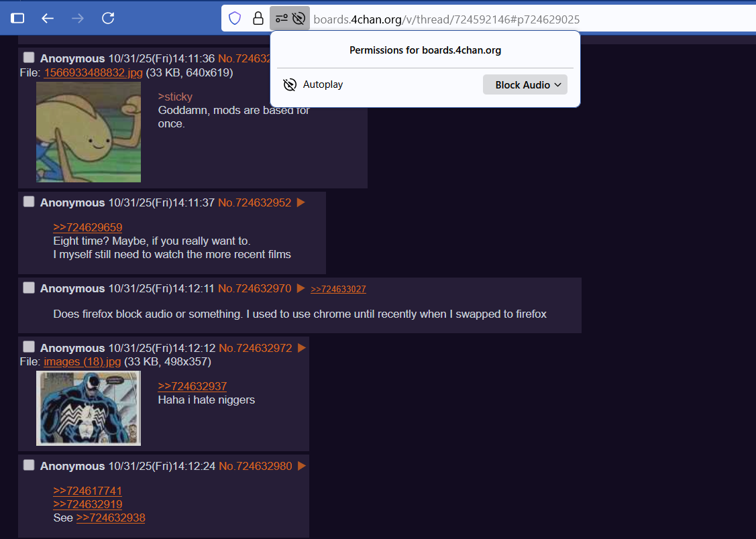Go forward with the right arrow button
Viewport: 756px width, 539px height.
tap(78, 18)
